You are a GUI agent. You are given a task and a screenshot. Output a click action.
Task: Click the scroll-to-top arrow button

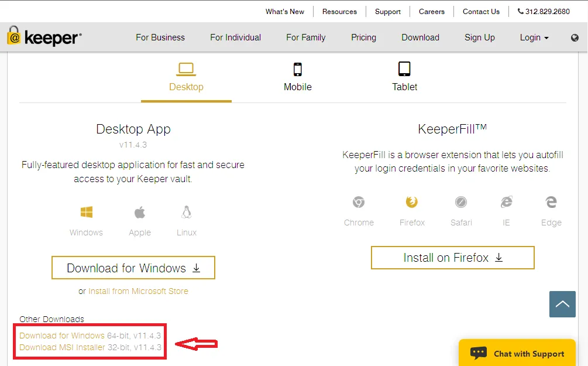(562, 304)
